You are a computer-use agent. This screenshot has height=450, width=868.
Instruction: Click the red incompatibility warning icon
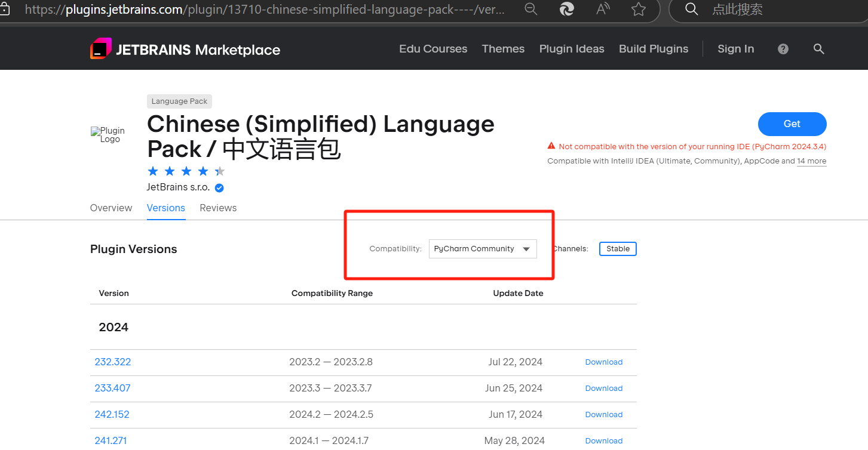click(x=551, y=146)
